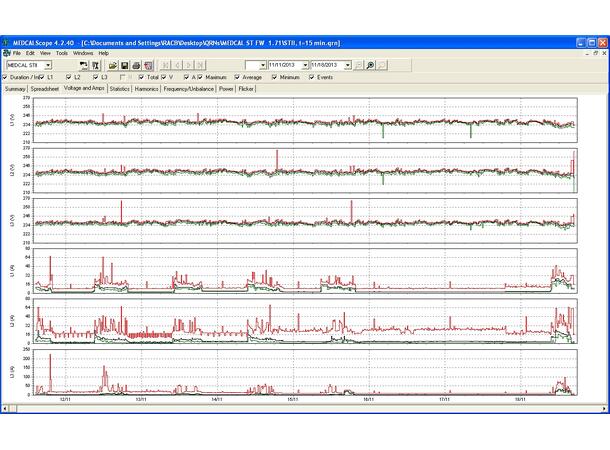
Task: Click the printer icon in toolbar
Action: click(136, 65)
